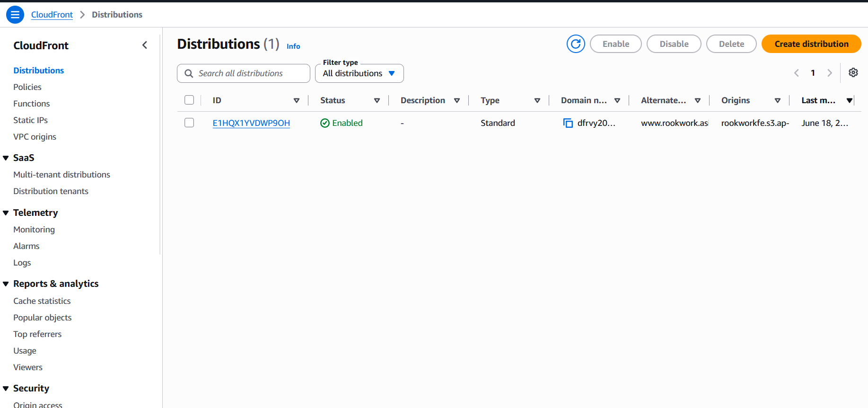Focus the Search all distributions field
This screenshot has width=868, height=408.
(244, 73)
